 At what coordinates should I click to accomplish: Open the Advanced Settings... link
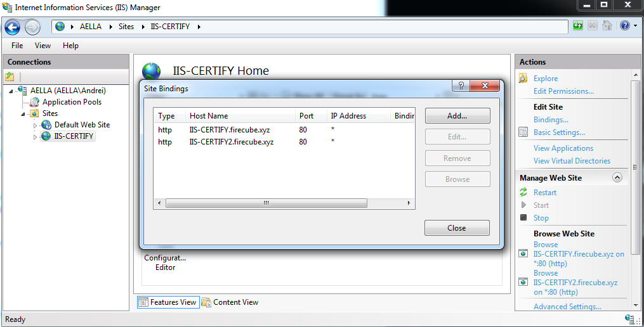[567, 307]
